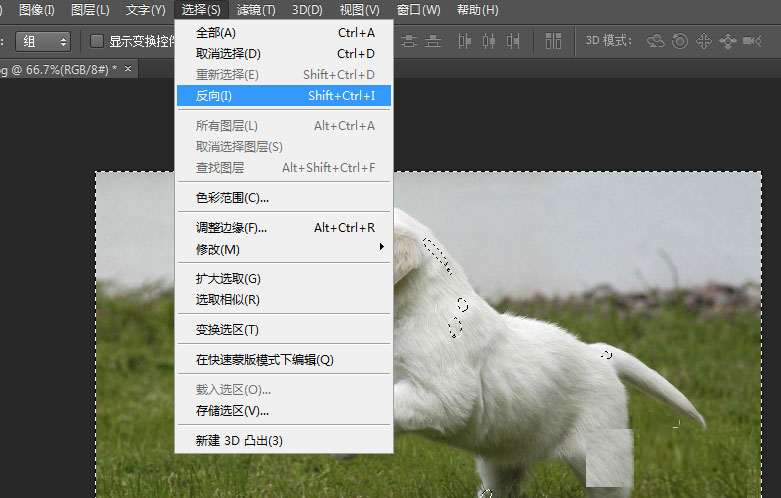This screenshot has width=781, height=498.
Task: Select the 3D pan (drag) icon
Action: coord(703,41)
